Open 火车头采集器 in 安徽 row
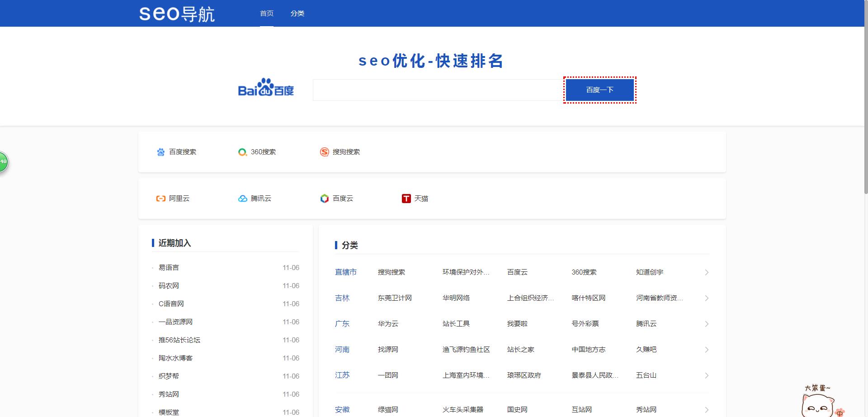 pyautogui.click(x=463, y=410)
